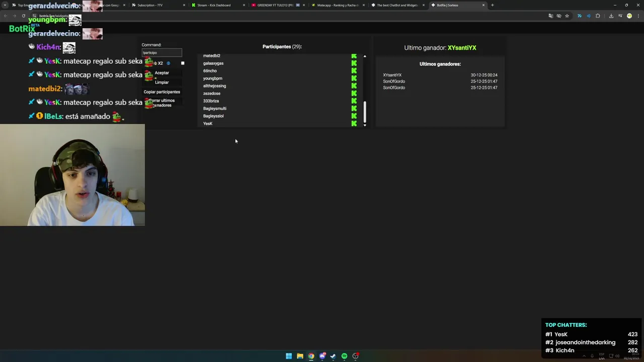644x362 pixels.
Task: Switch to the GREENDAY FT TULO13 YouTube tab
Action: click(278, 5)
